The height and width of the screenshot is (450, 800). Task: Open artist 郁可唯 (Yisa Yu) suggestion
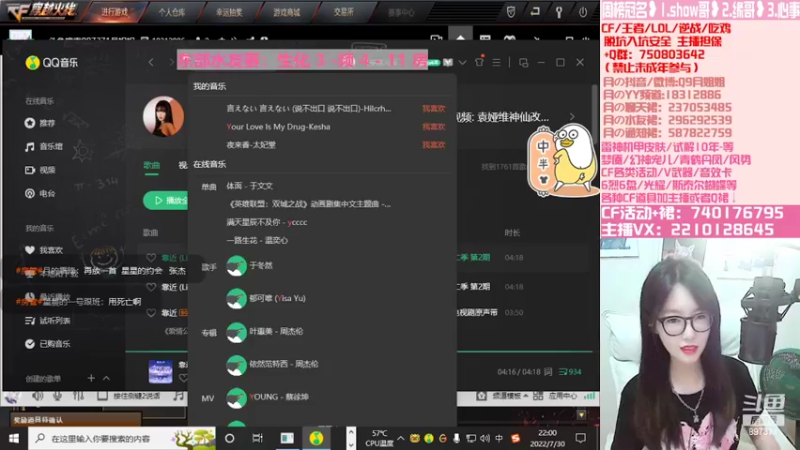tap(266, 298)
